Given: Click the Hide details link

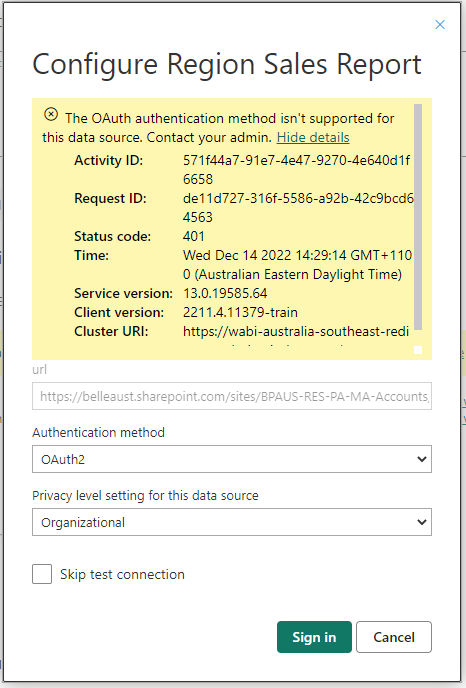Looking at the screenshot, I should click(313, 137).
